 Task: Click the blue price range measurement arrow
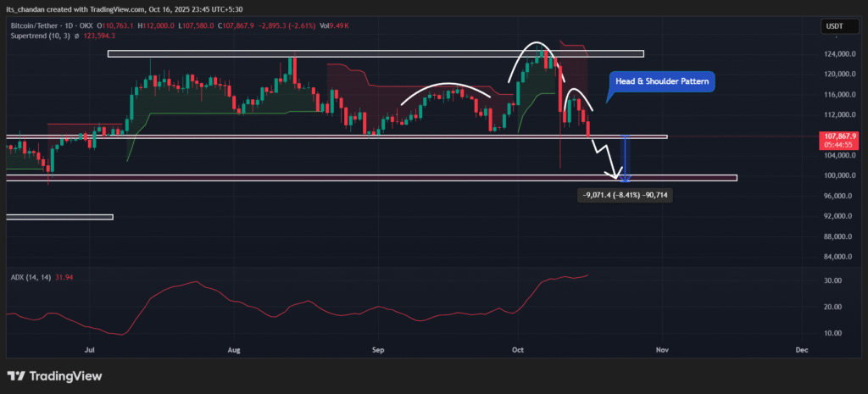[x=625, y=158]
